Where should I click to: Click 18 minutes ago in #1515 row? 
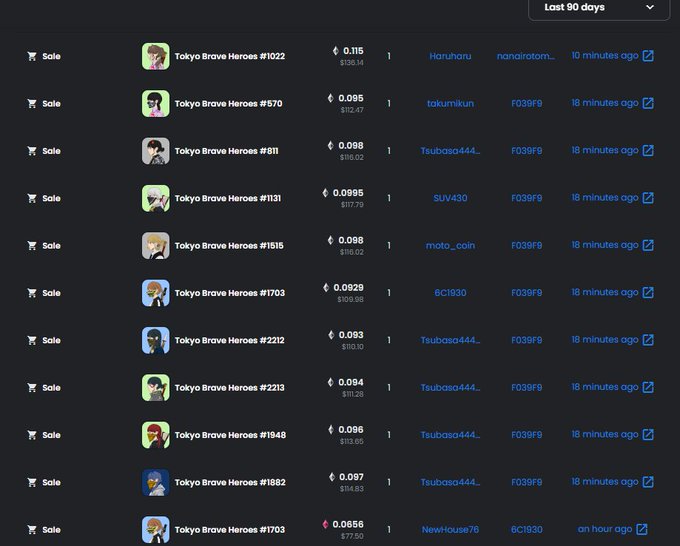605,245
